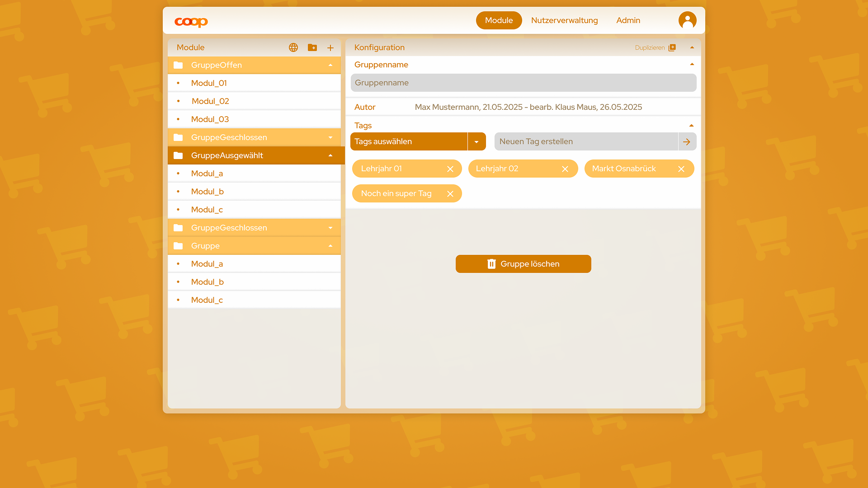
Task: Remove the Markt Osnabrück tag
Action: (x=681, y=169)
